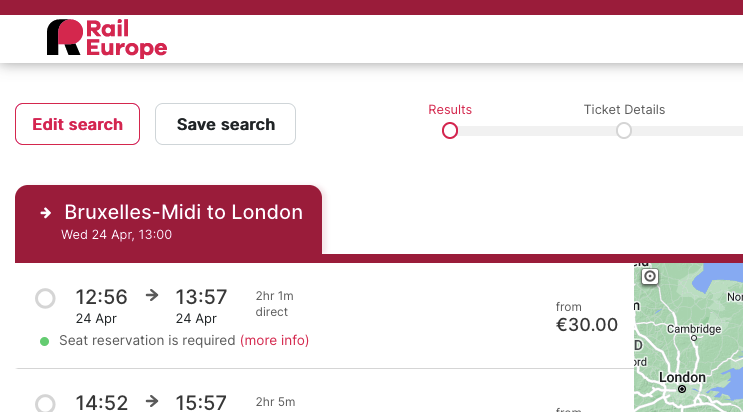Open the seat reservation more info link
This screenshot has width=743, height=412.
[274, 340]
